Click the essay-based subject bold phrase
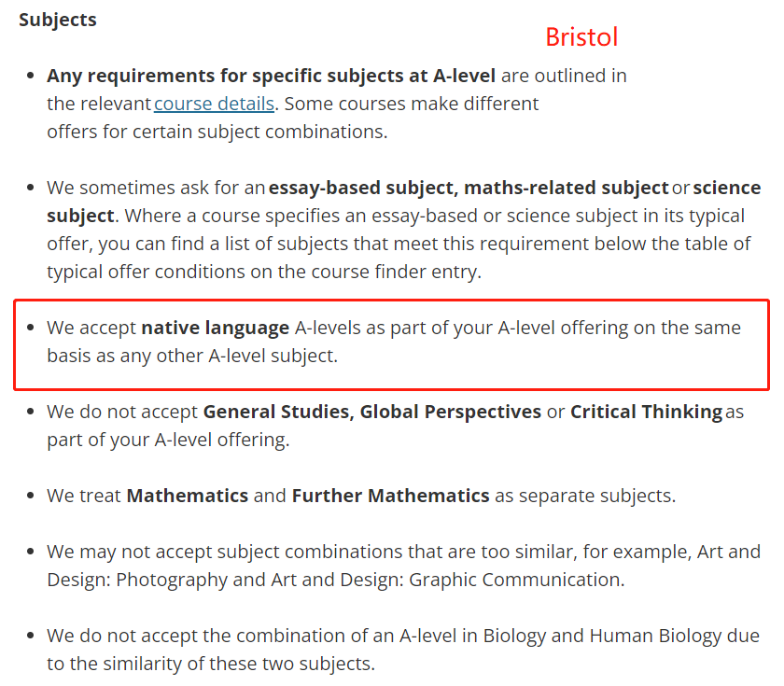 point(363,188)
